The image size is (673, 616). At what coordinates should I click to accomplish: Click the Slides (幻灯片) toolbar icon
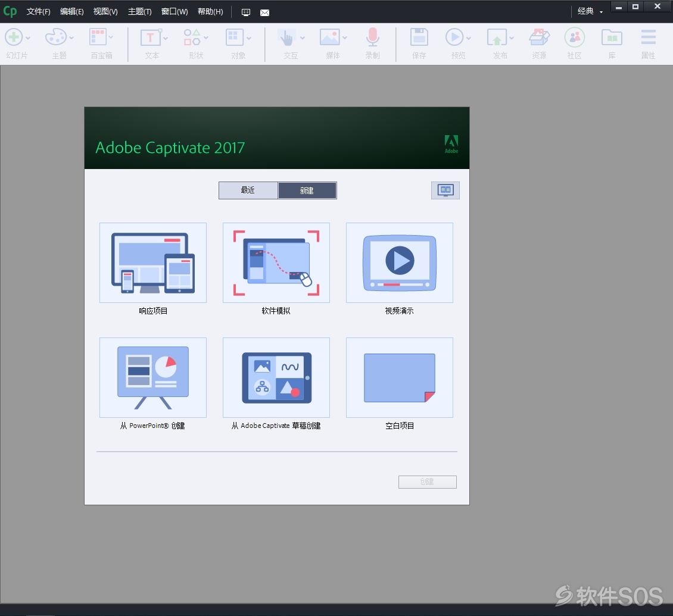click(x=14, y=37)
